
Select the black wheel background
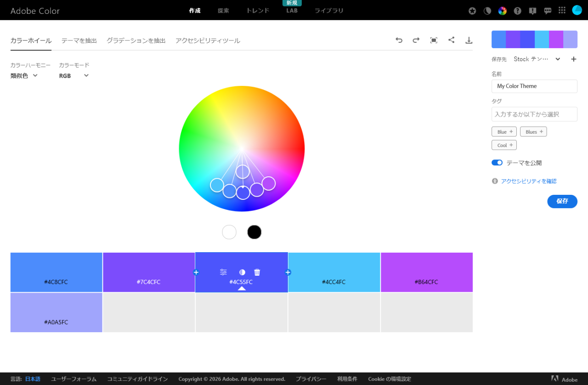(254, 232)
